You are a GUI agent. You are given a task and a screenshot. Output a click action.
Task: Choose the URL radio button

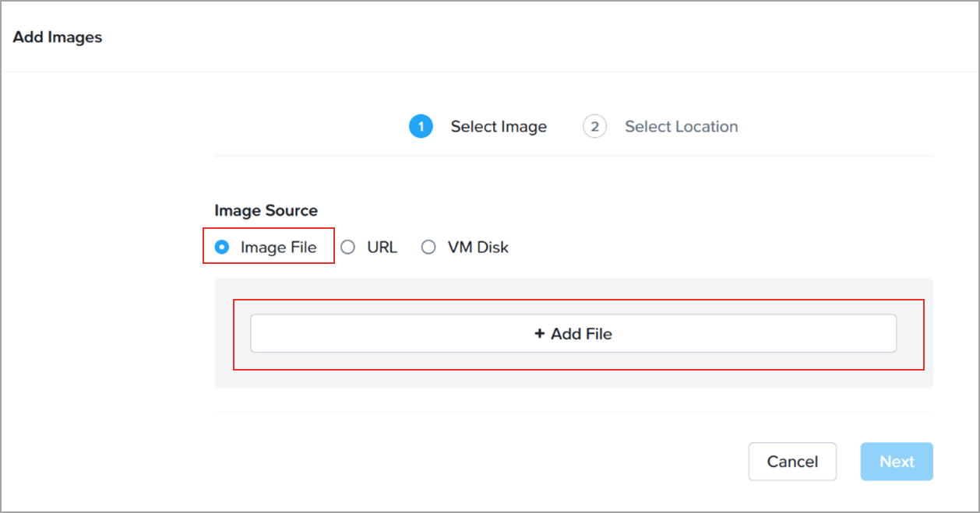point(348,248)
